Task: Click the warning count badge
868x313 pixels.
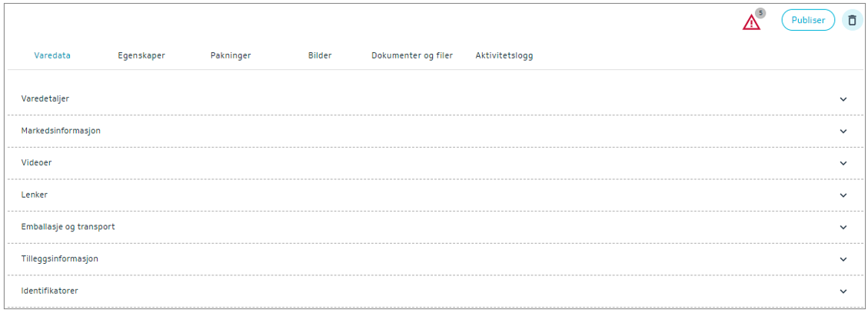Action: pos(760,13)
